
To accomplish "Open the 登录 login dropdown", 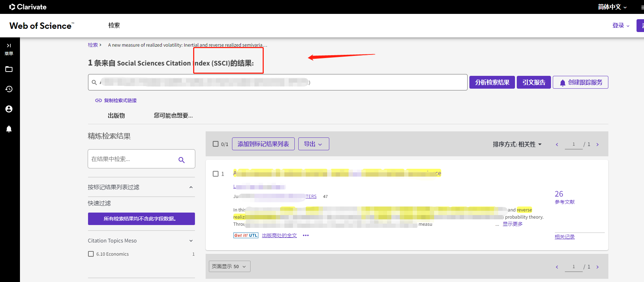I will coord(621,26).
